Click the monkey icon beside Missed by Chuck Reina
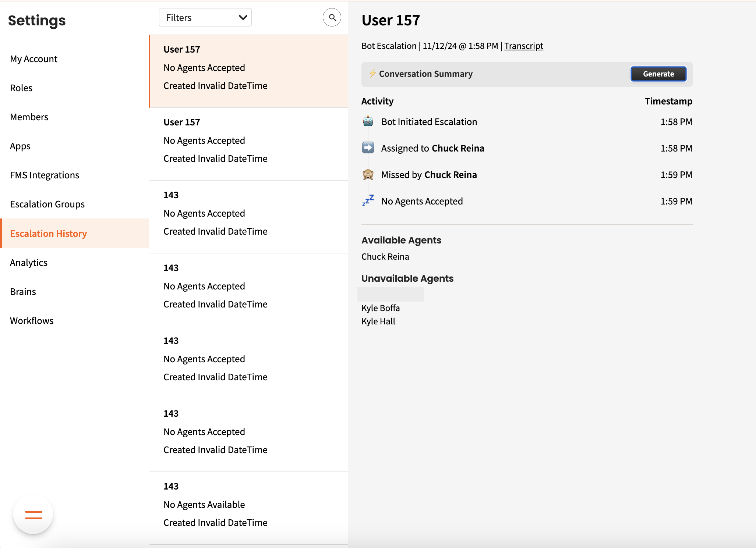The image size is (756, 548). pyautogui.click(x=368, y=175)
